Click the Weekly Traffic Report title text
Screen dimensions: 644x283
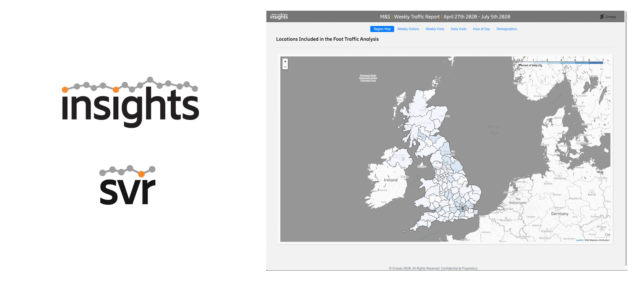point(417,17)
